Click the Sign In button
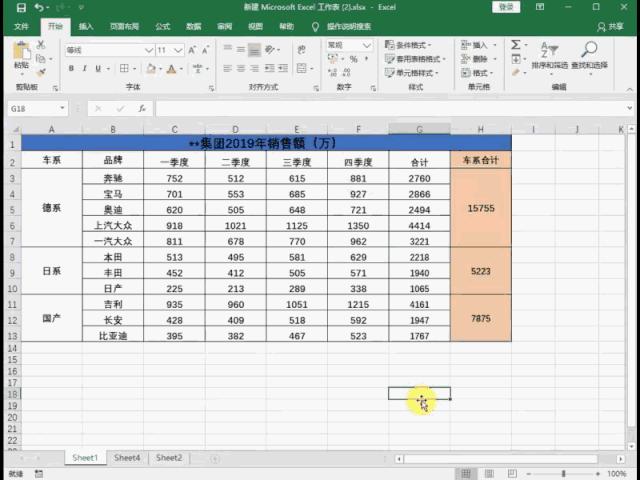This screenshot has width=640, height=480. pos(506,7)
